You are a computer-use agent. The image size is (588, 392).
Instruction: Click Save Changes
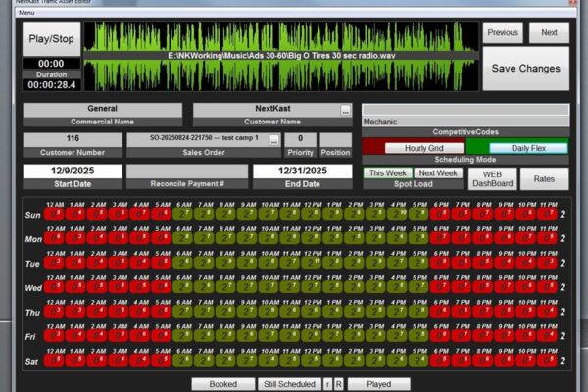click(x=525, y=69)
